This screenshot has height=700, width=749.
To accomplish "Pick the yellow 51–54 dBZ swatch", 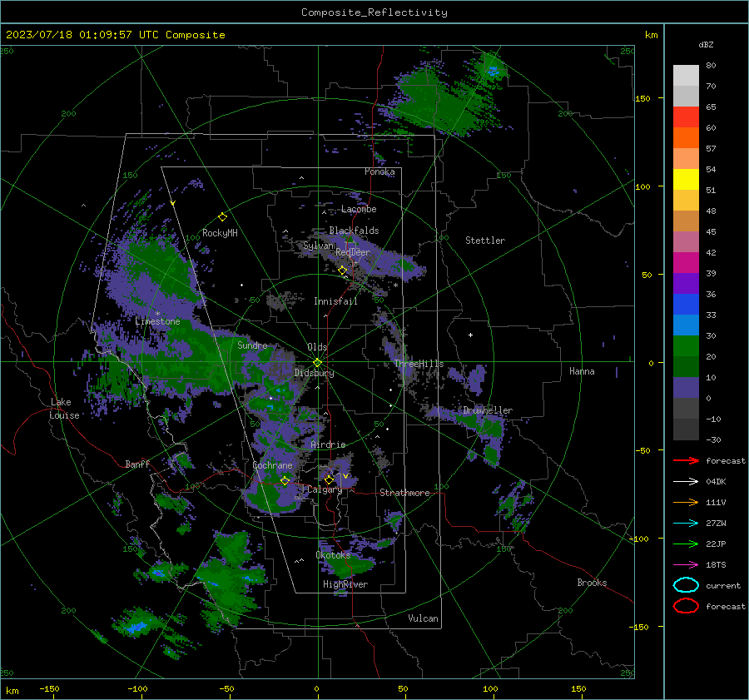I will pos(686,179).
